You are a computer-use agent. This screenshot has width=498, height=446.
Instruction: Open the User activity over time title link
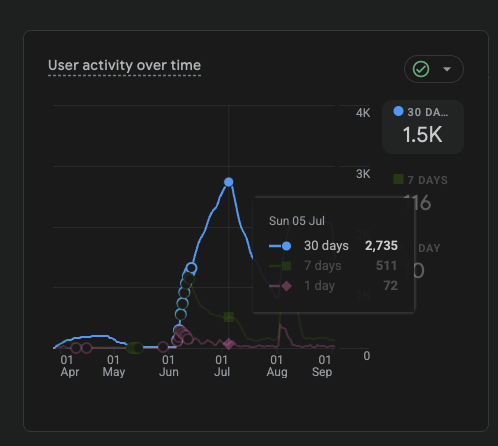pyautogui.click(x=124, y=65)
